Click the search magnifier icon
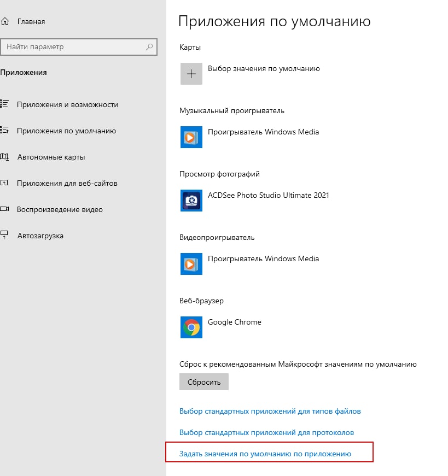448x476 pixels. [x=149, y=47]
